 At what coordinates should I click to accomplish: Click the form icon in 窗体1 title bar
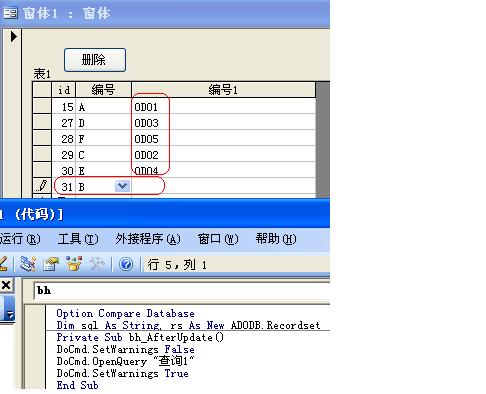(x=10, y=13)
